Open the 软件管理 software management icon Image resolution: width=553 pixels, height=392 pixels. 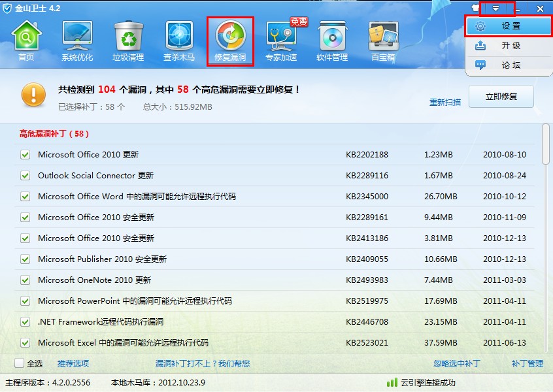[x=332, y=41]
